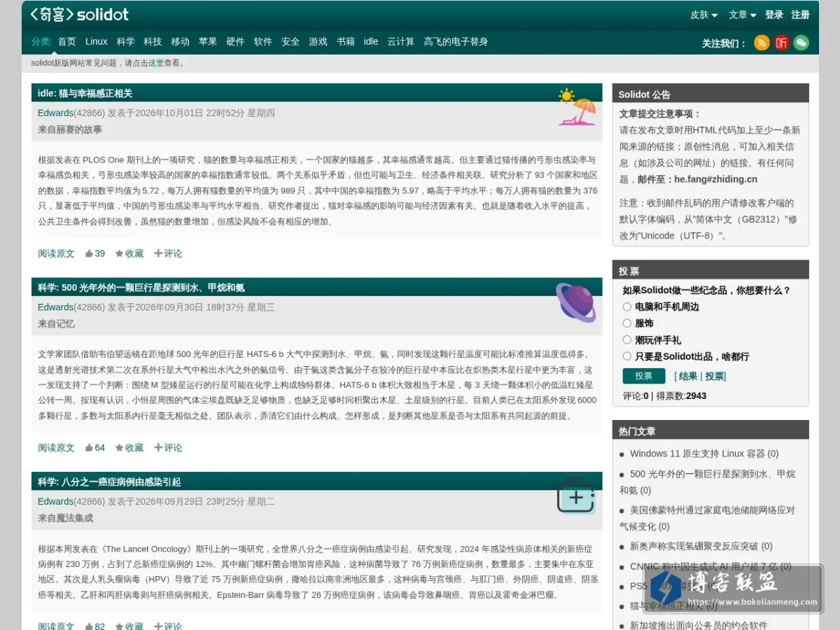Viewport: 840px width, 630px height.
Task: Read original of giant planet article via 阅读原文
Action: pos(56,447)
